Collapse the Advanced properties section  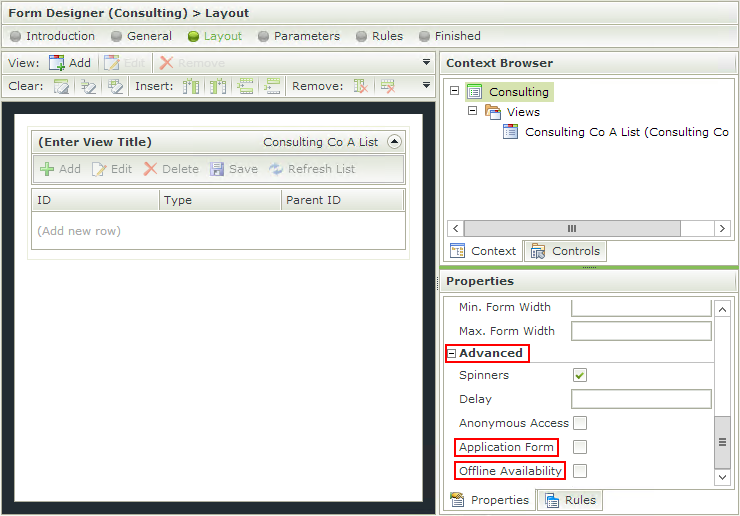[452, 353]
